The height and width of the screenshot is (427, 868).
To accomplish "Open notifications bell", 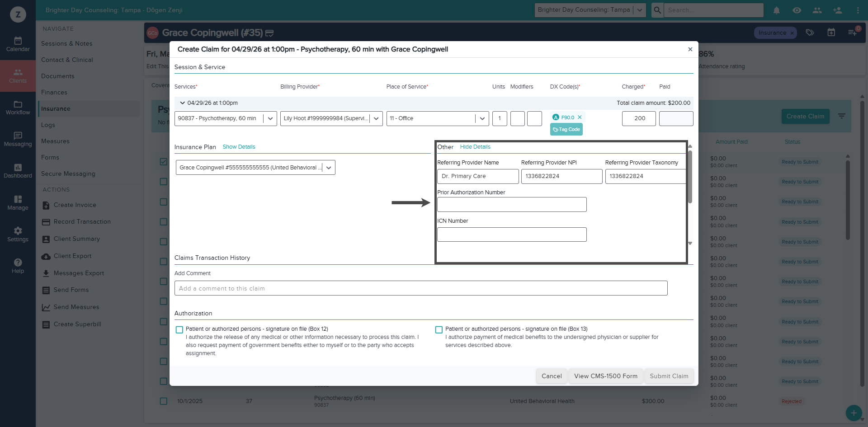I will pos(777,10).
